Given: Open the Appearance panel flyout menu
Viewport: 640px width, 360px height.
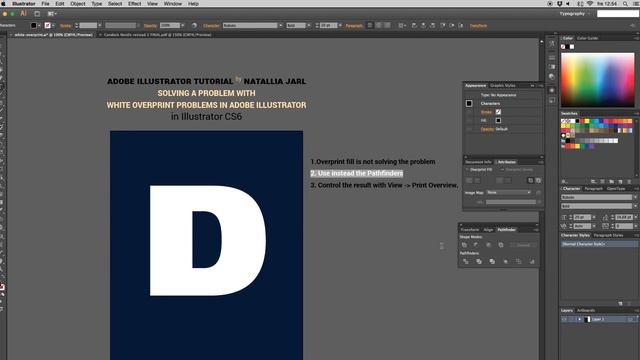Looking at the screenshot, I should [x=540, y=86].
